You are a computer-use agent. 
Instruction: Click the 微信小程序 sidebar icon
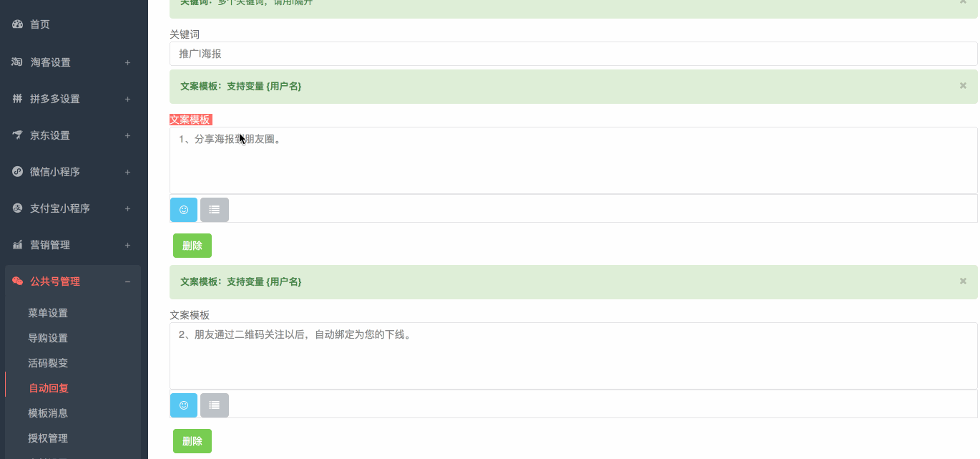pyautogui.click(x=18, y=172)
